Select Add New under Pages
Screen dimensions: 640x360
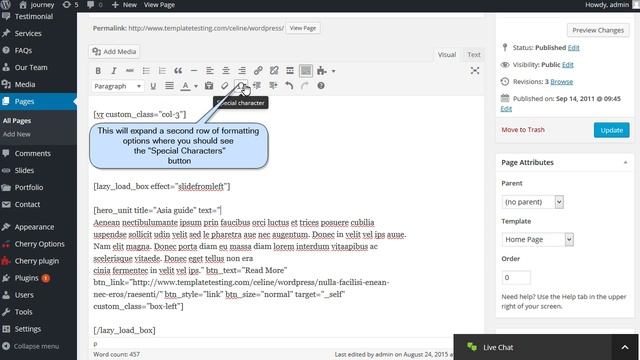(x=17, y=134)
